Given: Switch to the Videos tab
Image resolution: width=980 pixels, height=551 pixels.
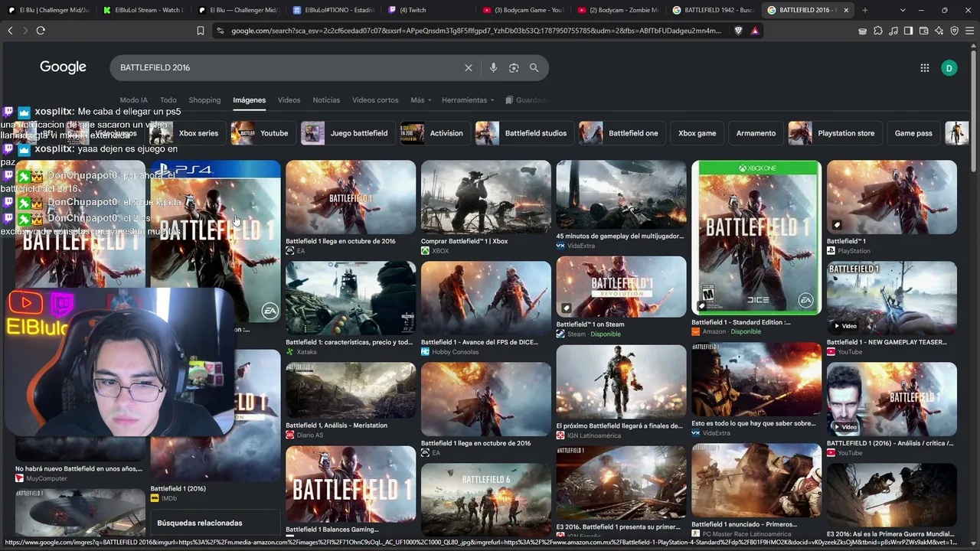Looking at the screenshot, I should tap(289, 100).
